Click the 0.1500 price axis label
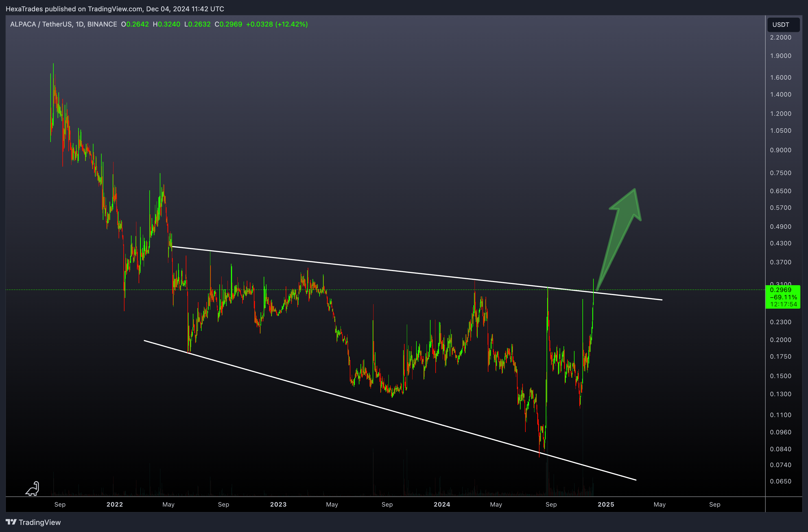This screenshot has height=532, width=808. click(781, 376)
